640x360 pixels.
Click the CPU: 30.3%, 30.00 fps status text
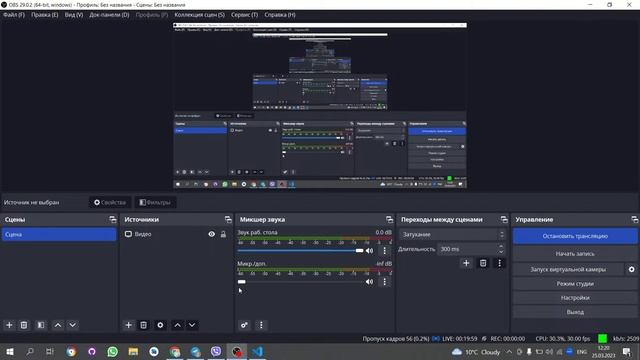[563, 338]
